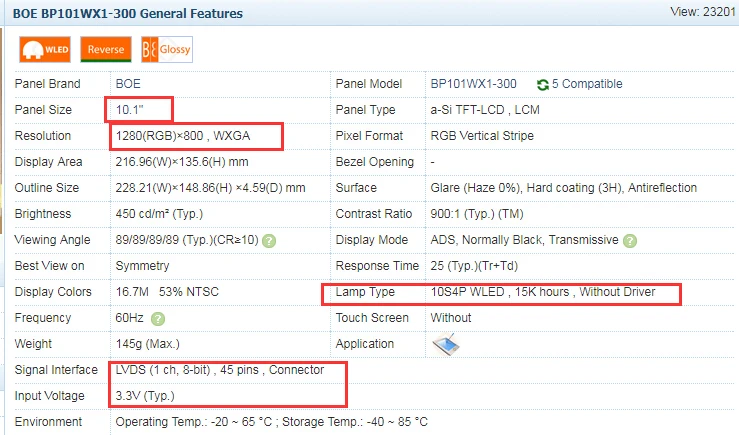Click the Surface label
Screen dimensions: 739x435
356,188
